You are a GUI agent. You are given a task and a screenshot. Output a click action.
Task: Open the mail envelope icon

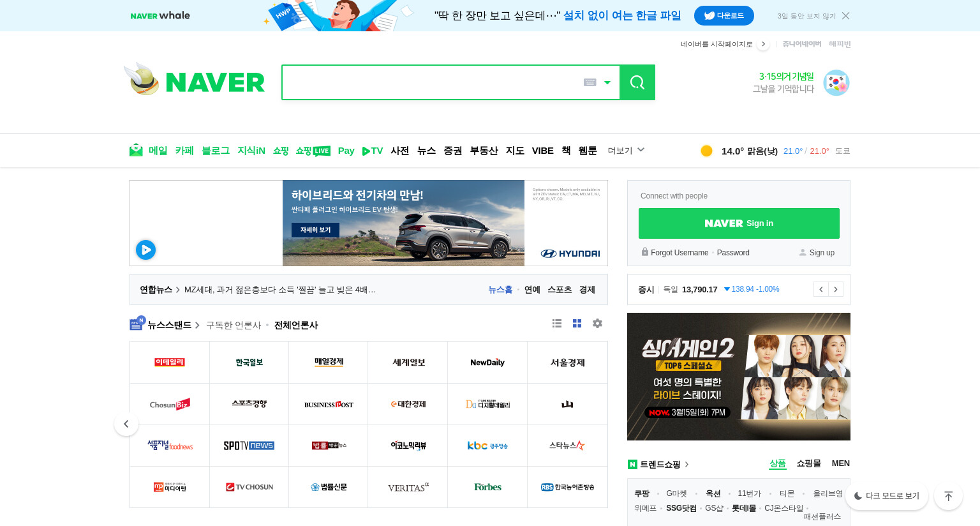(x=136, y=150)
